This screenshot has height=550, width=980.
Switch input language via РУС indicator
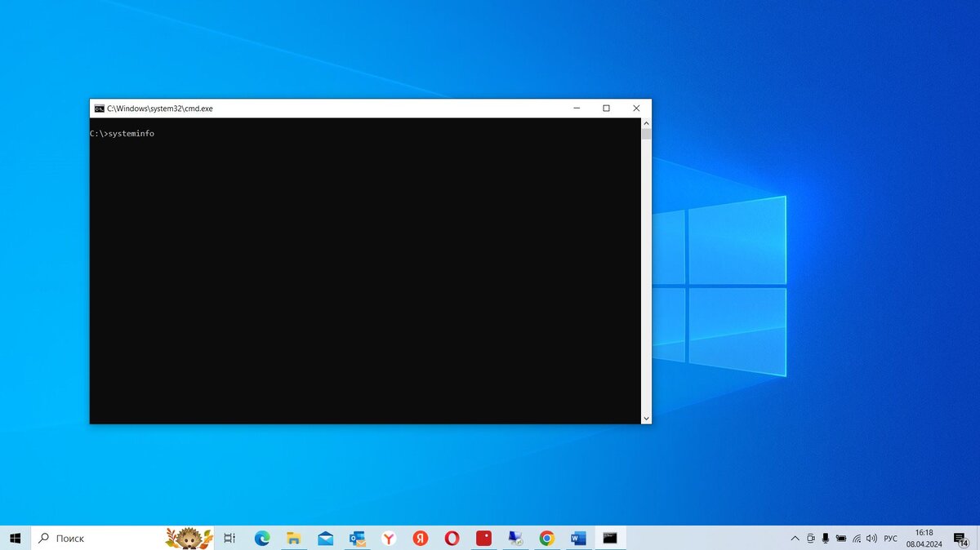[x=890, y=539]
